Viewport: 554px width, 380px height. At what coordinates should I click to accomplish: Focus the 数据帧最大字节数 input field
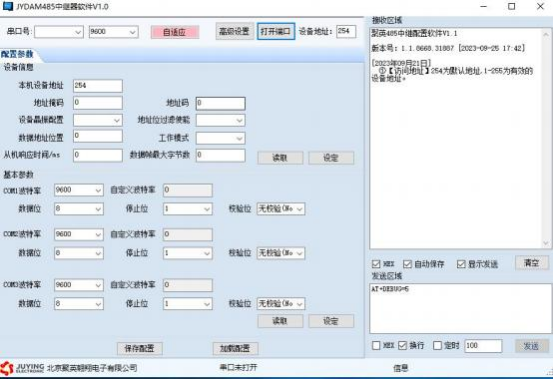220,155
